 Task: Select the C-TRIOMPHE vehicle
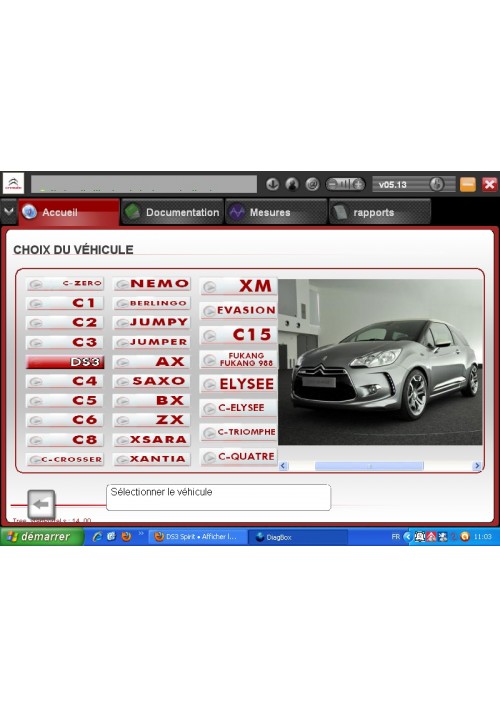(238, 432)
